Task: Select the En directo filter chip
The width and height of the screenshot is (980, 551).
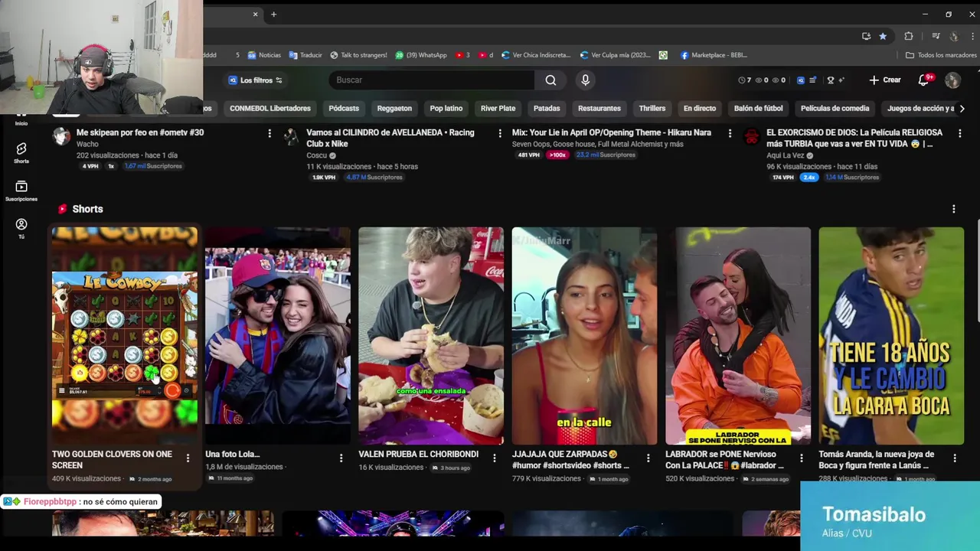Action: pos(700,109)
